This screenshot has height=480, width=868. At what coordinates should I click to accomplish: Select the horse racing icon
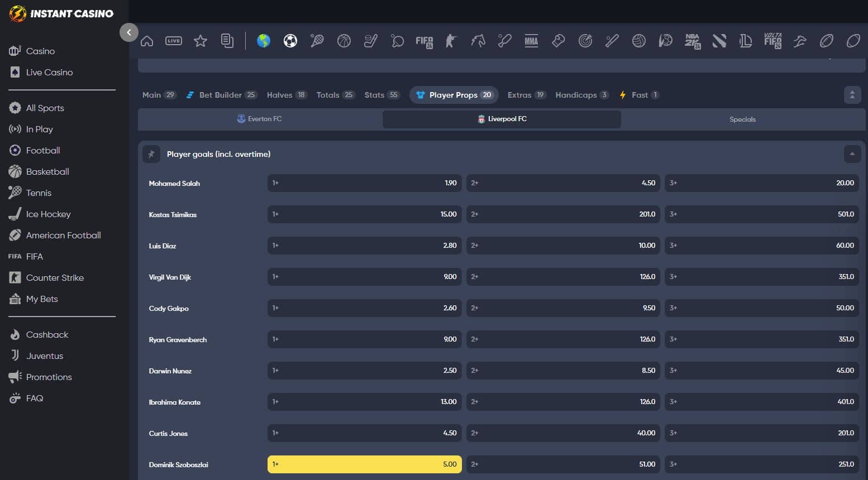click(x=478, y=41)
